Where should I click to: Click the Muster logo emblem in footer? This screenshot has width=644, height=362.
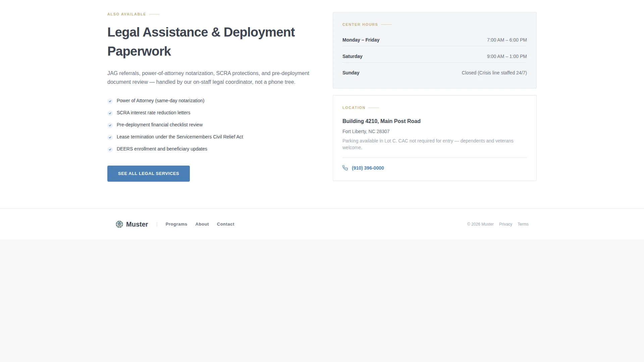[x=119, y=224]
